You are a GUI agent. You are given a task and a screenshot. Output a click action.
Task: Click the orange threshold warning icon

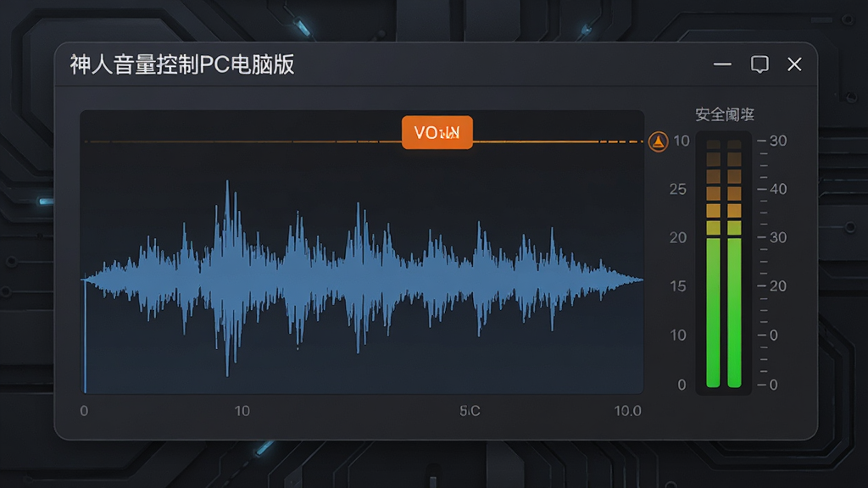click(x=658, y=141)
